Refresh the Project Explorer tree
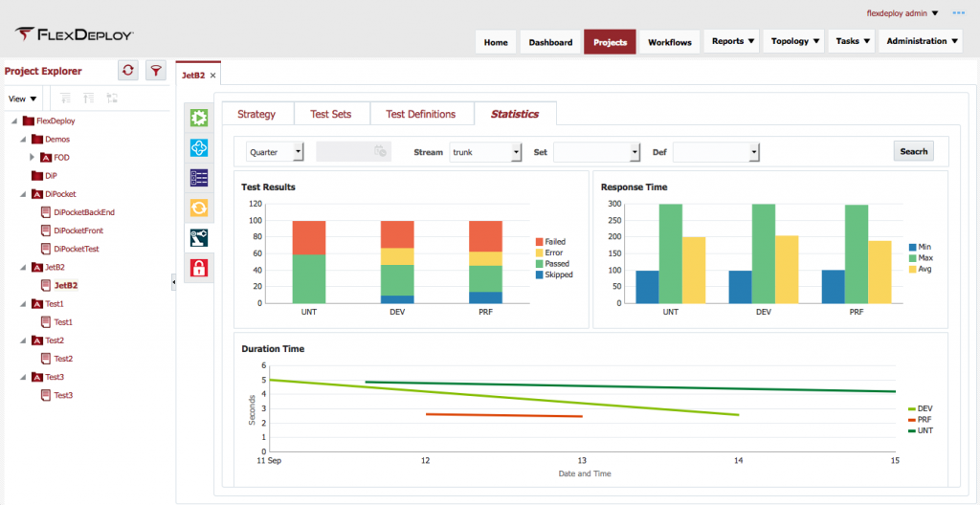The image size is (980, 505). 128,71
